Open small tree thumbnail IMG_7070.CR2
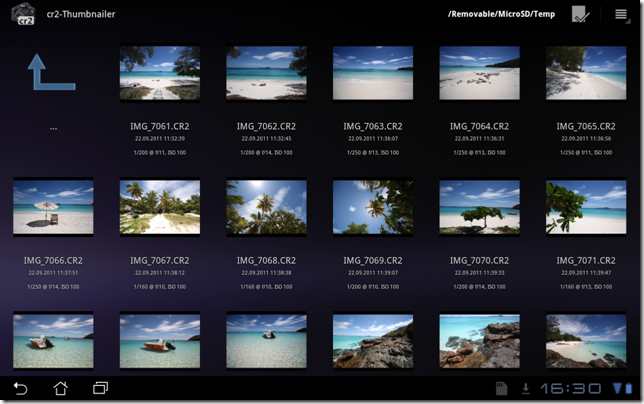This screenshot has height=404, width=644. pyautogui.click(x=479, y=207)
